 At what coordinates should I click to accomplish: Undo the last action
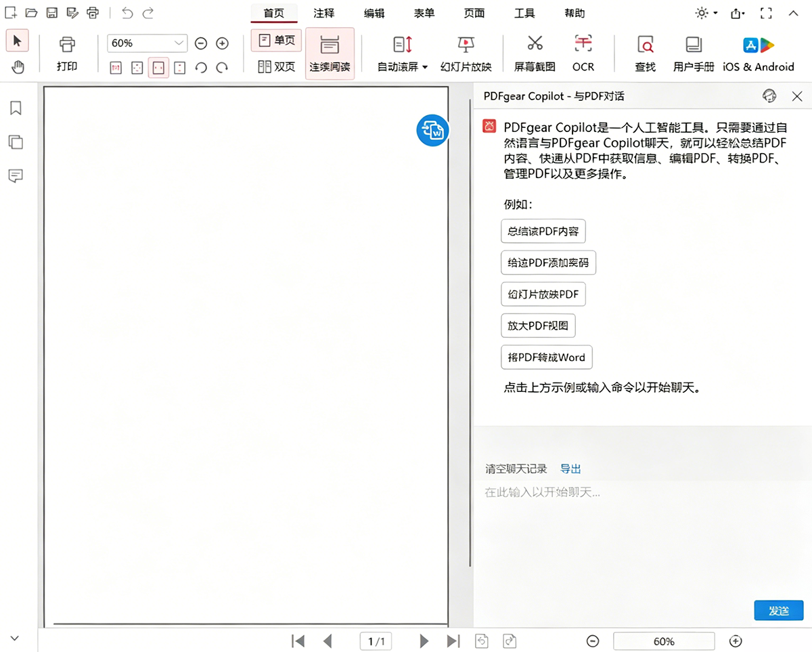click(127, 12)
